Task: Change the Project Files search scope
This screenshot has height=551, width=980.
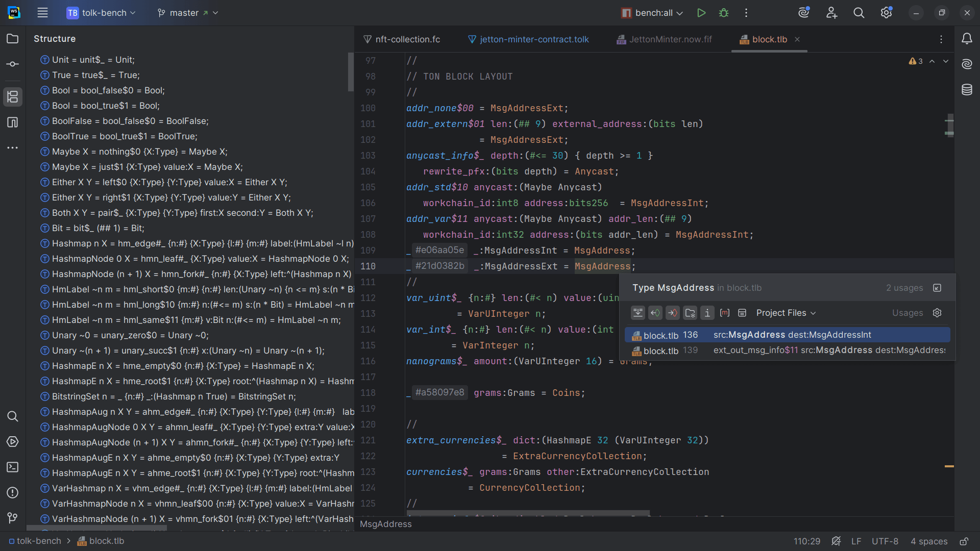Action: [x=786, y=313]
